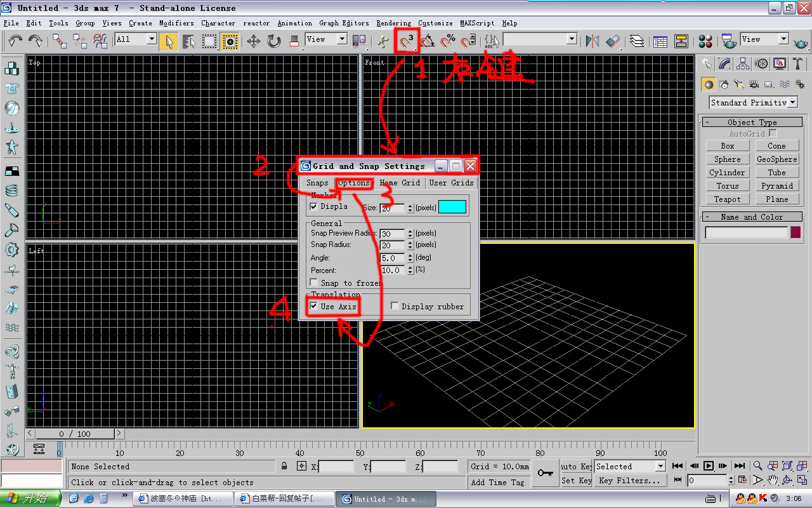Switch to the User Grids tab
Screen dimensions: 812x508
tap(451, 183)
